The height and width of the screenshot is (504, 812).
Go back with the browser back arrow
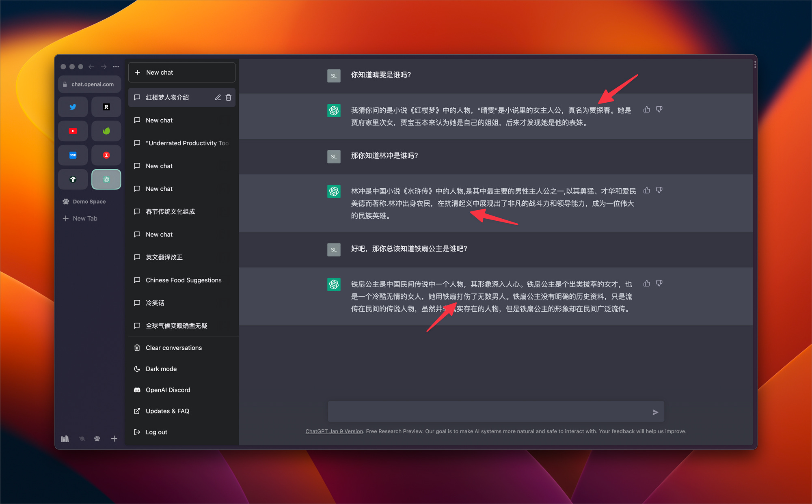click(x=91, y=67)
